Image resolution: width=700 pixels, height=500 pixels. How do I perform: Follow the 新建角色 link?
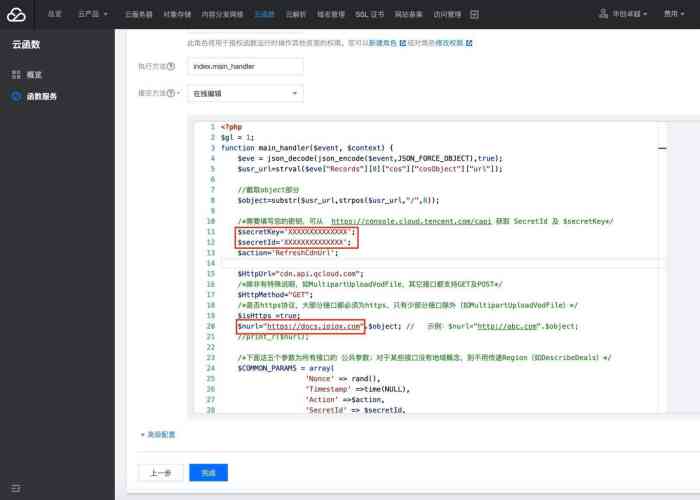click(x=383, y=43)
